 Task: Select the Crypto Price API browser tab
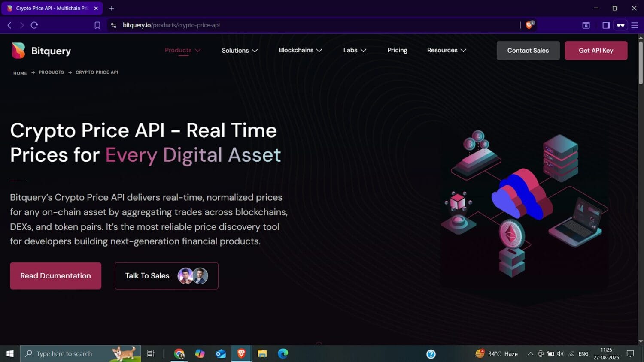[x=52, y=8]
